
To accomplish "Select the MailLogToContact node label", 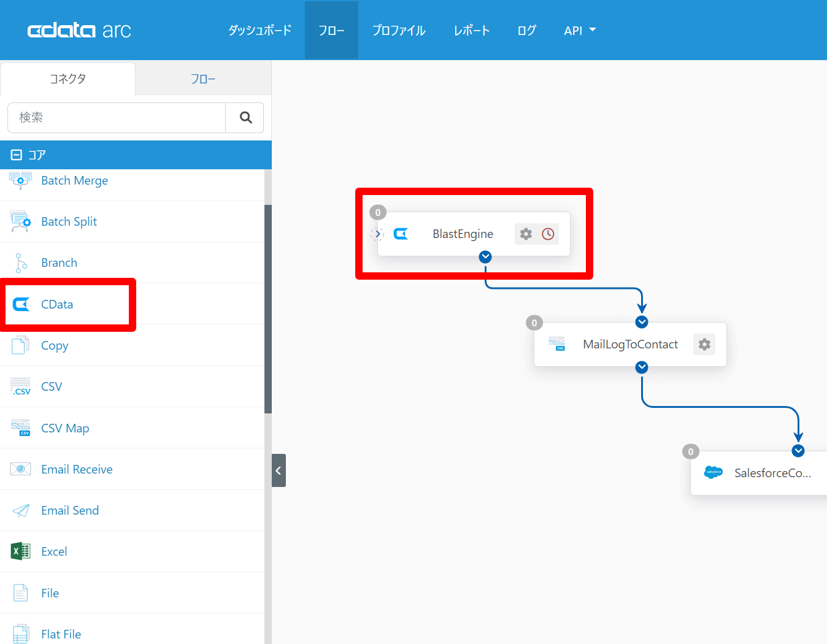I will [630, 344].
